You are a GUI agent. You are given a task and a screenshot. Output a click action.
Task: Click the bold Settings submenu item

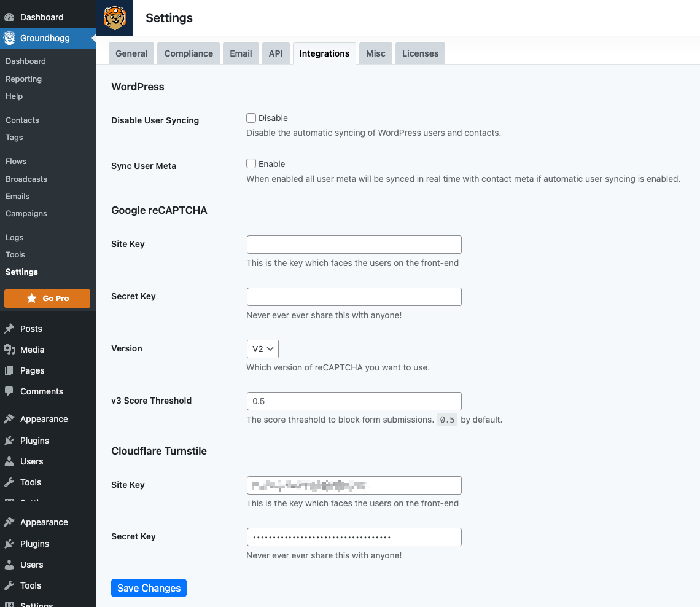21,272
